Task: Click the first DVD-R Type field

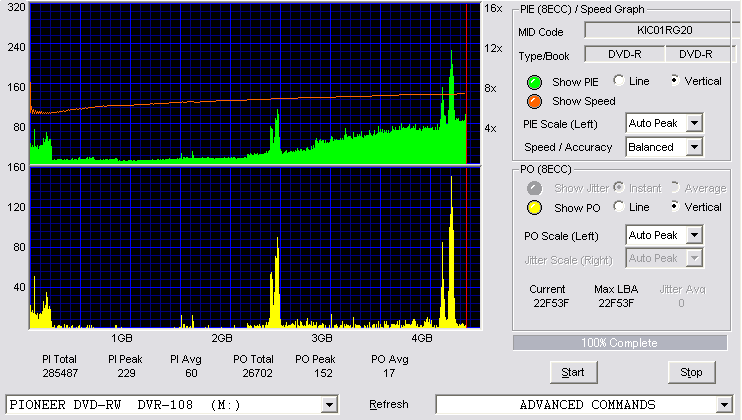Action: pyautogui.click(x=625, y=54)
